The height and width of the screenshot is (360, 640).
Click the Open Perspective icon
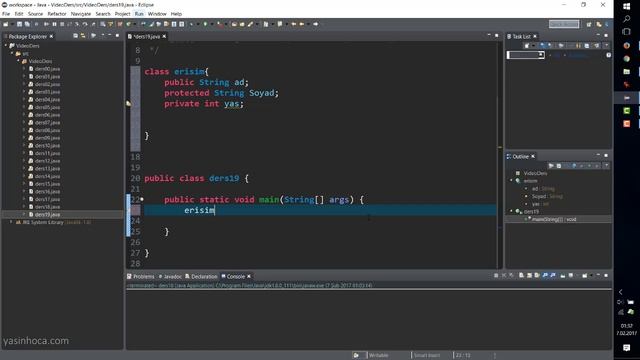pyautogui.click(x=589, y=24)
